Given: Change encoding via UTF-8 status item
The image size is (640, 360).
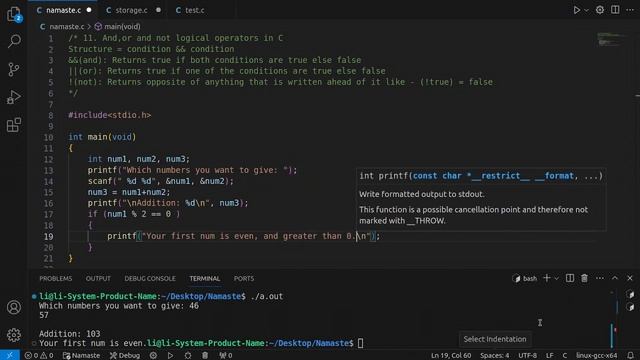Looking at the screenshot, I should (528, 356).
